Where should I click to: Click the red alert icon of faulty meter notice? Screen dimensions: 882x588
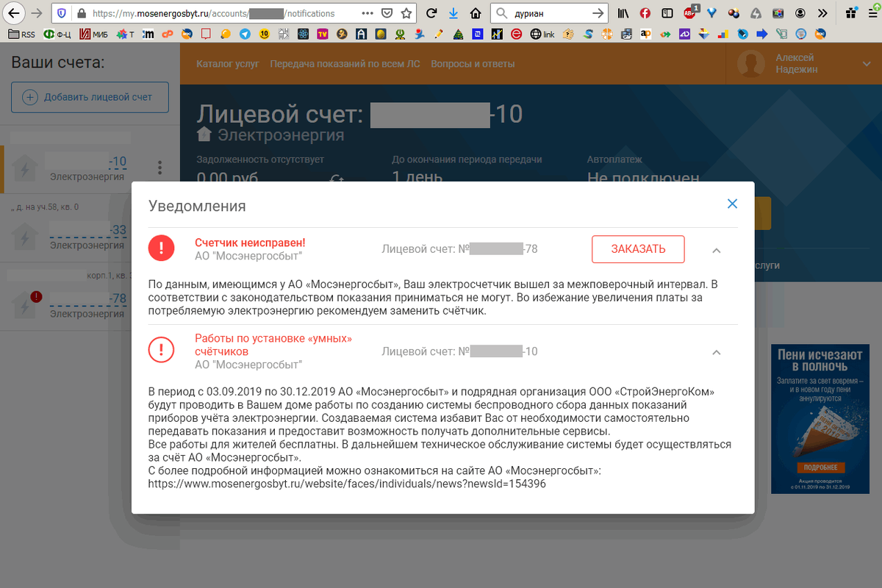162,248
